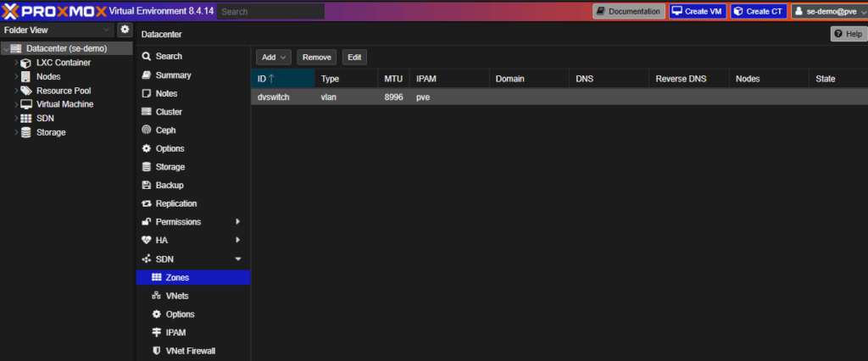Click the Create CT button
This screenshot has width=868, height=361.
click(759, 12)
